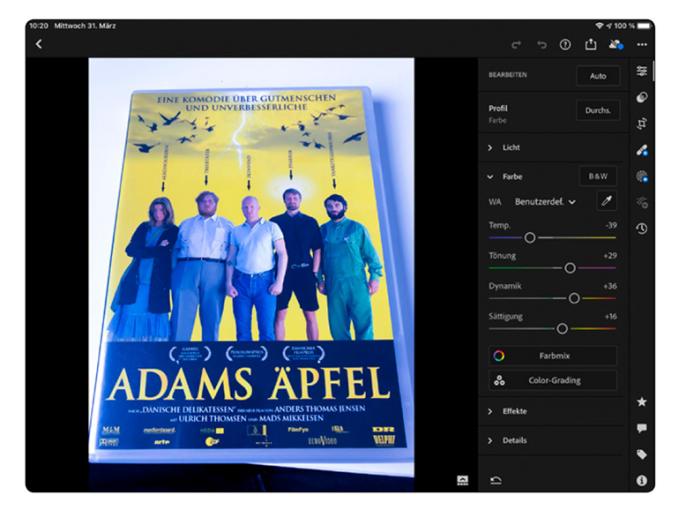
Task: Click the Tönung slider handle
Action: [570, 268]
